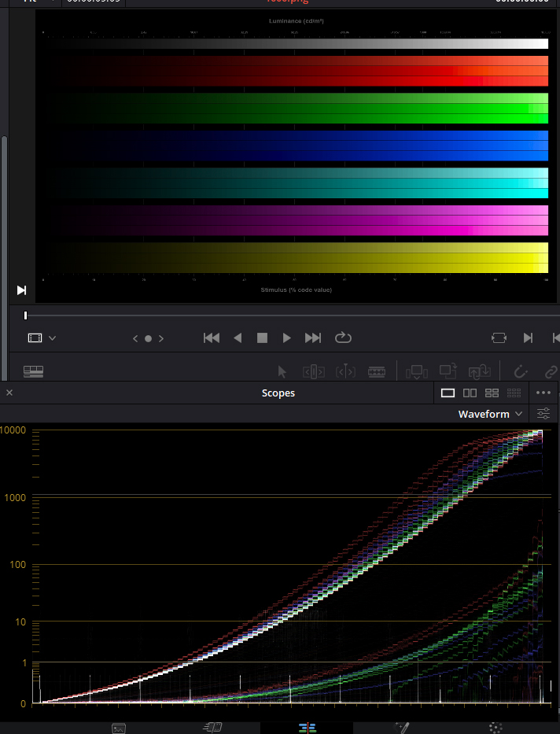Click the viewer scrubber playhead handle

coord(26,315)
